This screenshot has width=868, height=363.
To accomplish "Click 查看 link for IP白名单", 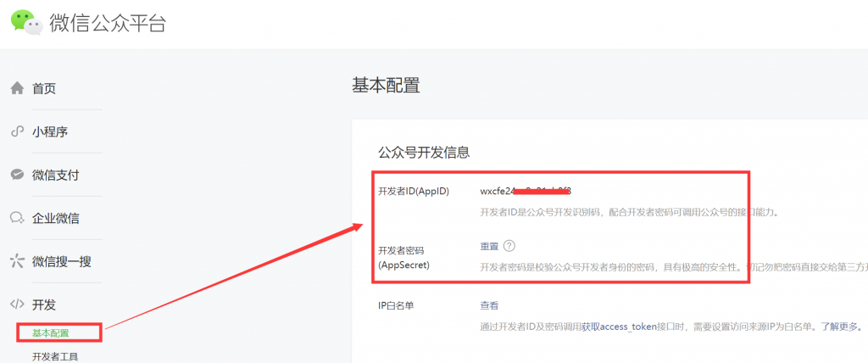I will tap(489, 305).
